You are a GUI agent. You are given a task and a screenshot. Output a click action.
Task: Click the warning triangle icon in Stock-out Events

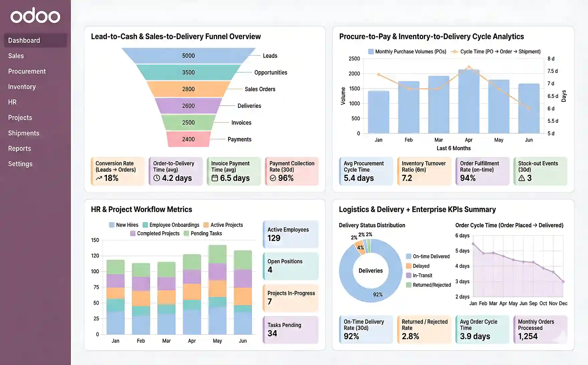522,178
